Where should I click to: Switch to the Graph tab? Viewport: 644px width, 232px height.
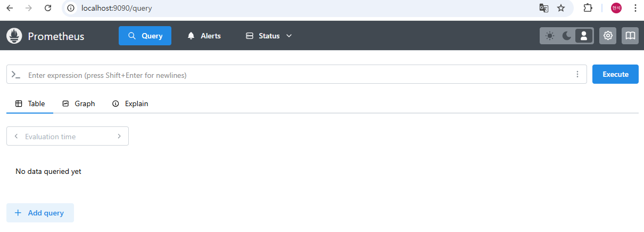click(x=79, y=104)
